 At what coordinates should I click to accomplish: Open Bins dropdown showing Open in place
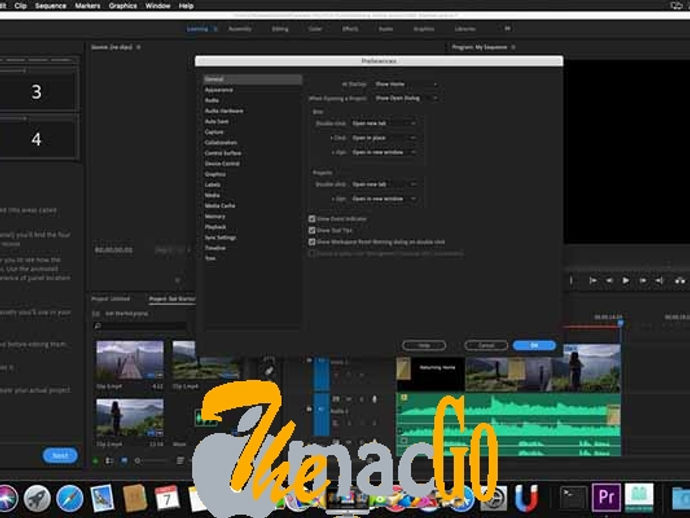pos(384,138)
